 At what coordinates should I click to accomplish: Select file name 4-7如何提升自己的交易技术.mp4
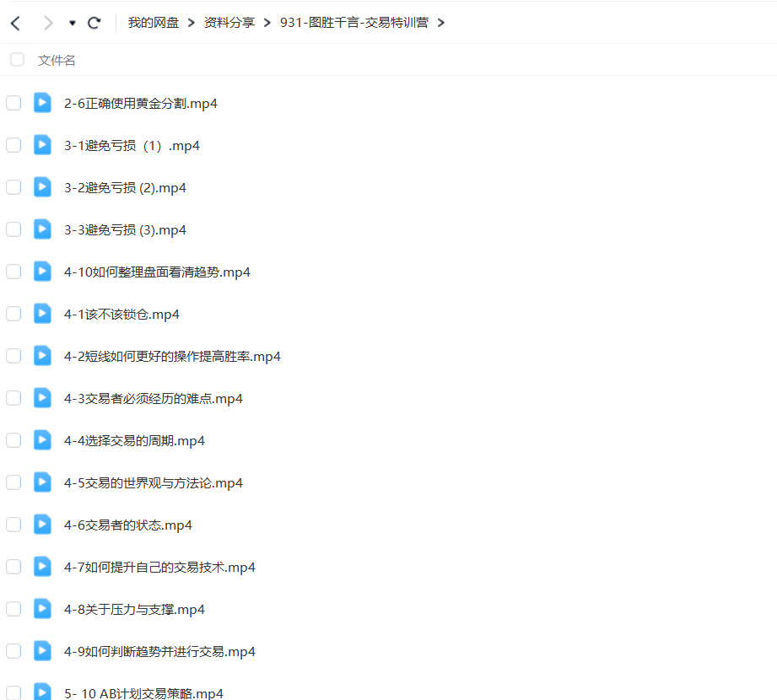[159, 567]
